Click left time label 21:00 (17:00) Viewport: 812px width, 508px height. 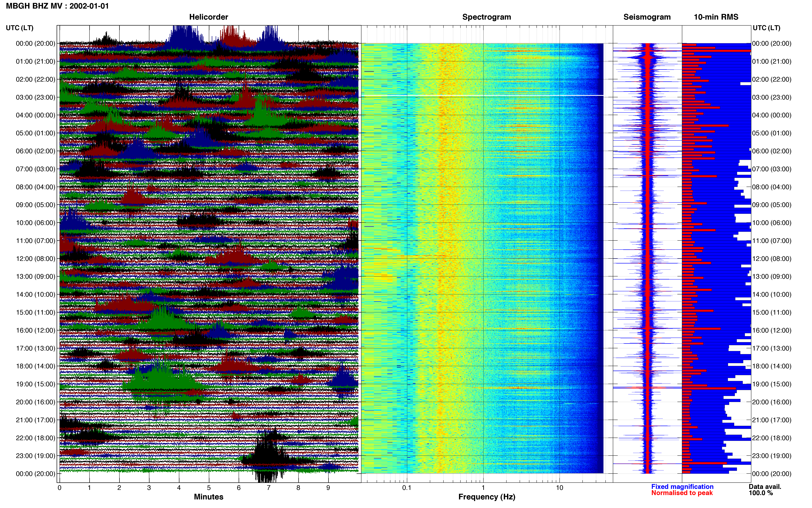(35, 420)
